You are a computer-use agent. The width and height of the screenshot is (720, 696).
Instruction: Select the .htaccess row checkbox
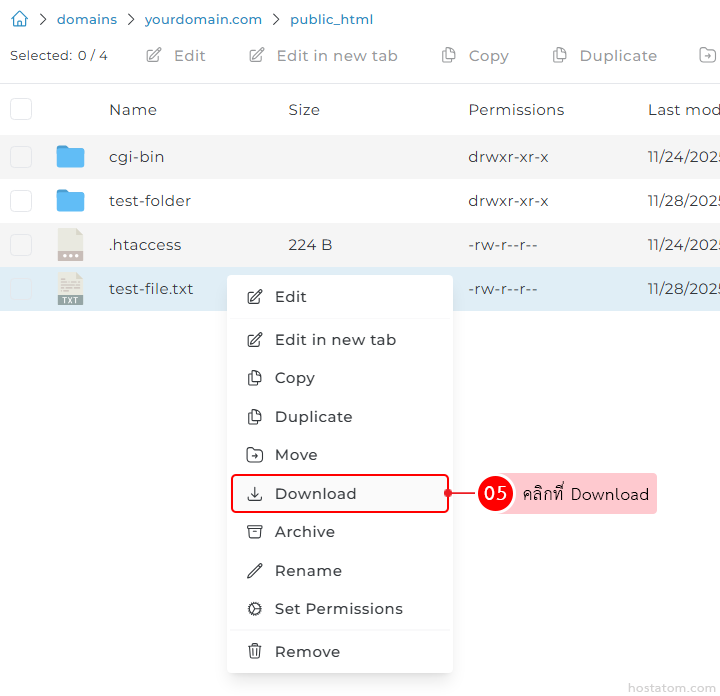click(21, 245)
